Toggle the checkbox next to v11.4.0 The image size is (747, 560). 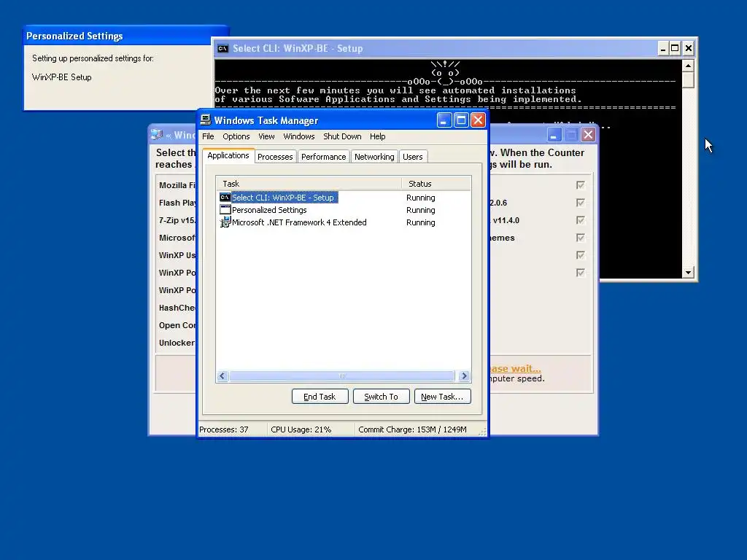pos(580,220)
